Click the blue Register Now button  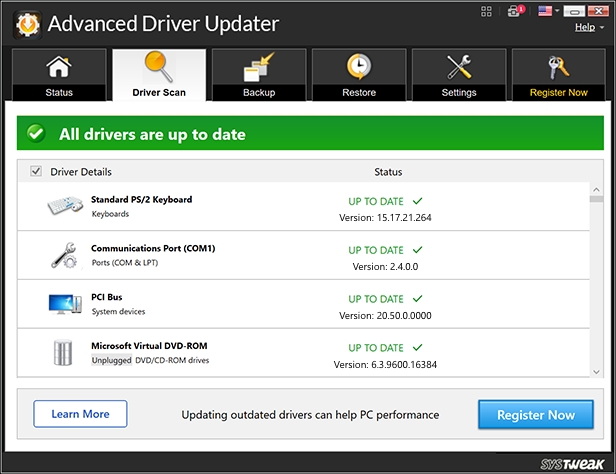click(x=536, y=415)
